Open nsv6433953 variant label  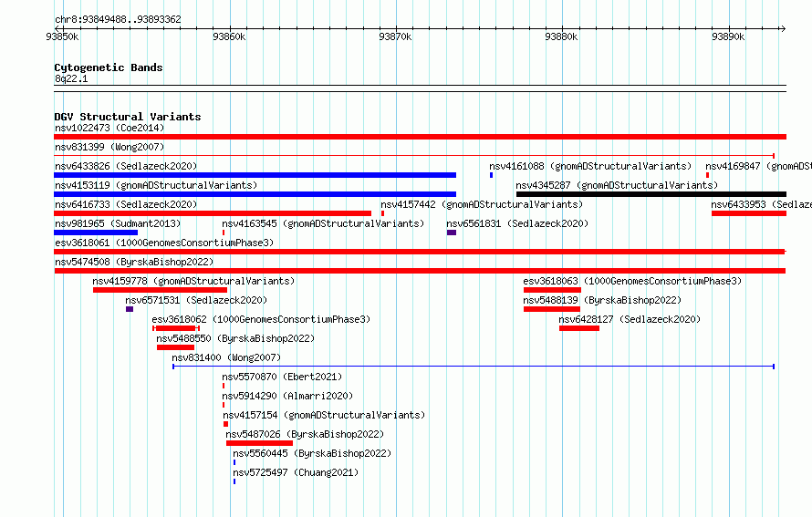click(x=761, y=204)
